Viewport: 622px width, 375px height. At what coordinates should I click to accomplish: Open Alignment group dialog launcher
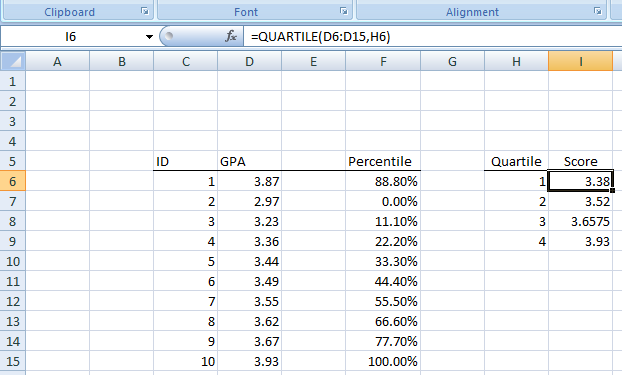pyautogui.click(x=598, y=11)
